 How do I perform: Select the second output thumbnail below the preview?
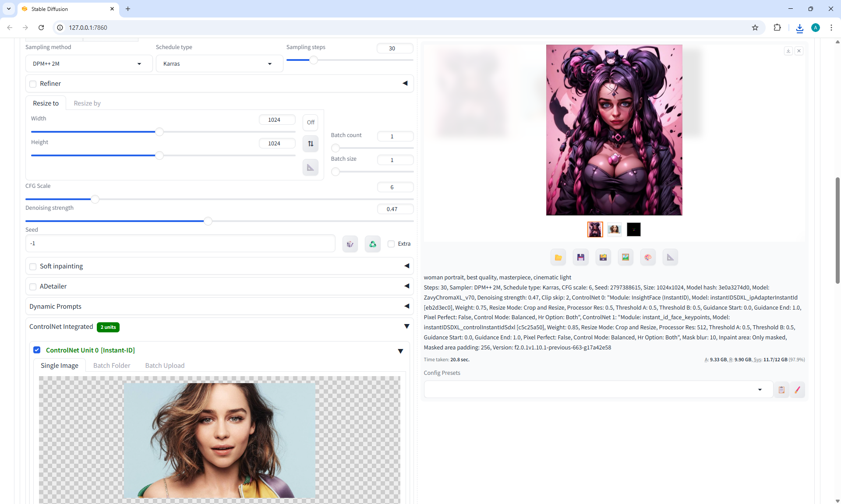click(614, 229)
